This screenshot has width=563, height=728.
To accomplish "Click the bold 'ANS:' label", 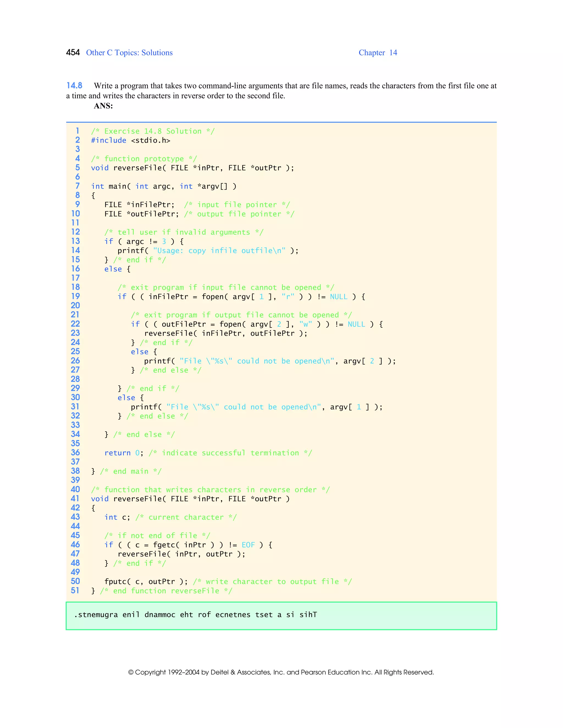I will click(x=103, y=106).
